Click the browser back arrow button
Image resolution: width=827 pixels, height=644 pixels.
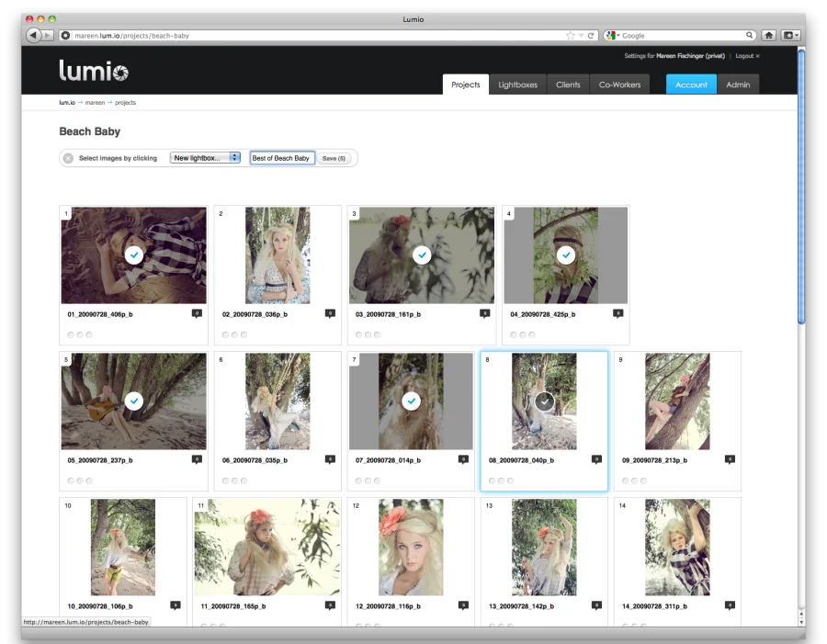point(34,35)
